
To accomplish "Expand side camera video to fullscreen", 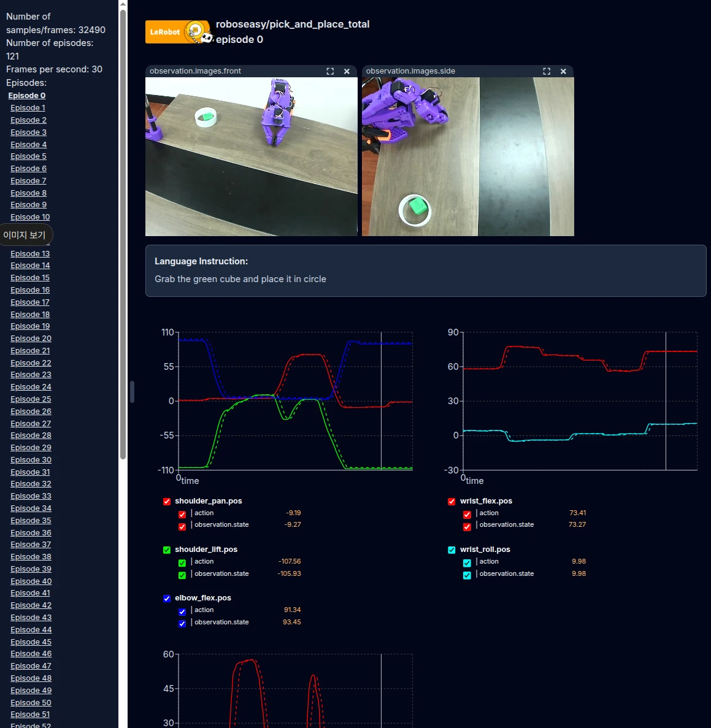I will click(547, 71).
